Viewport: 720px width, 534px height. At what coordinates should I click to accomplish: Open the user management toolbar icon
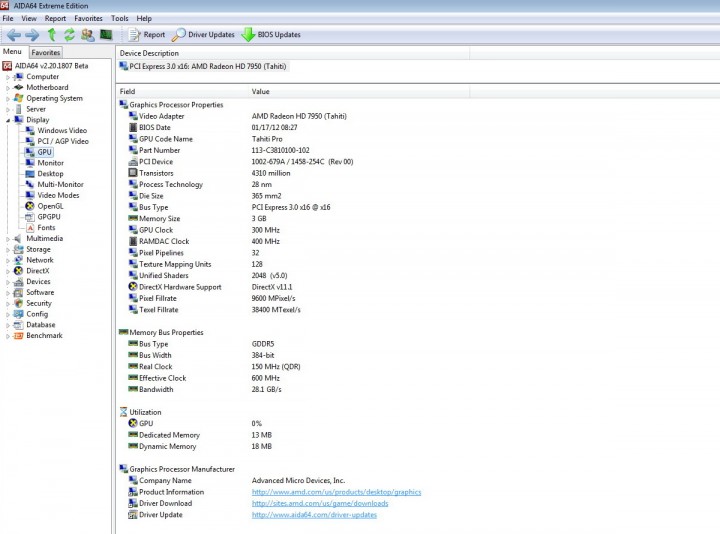(x=87, y=34)
